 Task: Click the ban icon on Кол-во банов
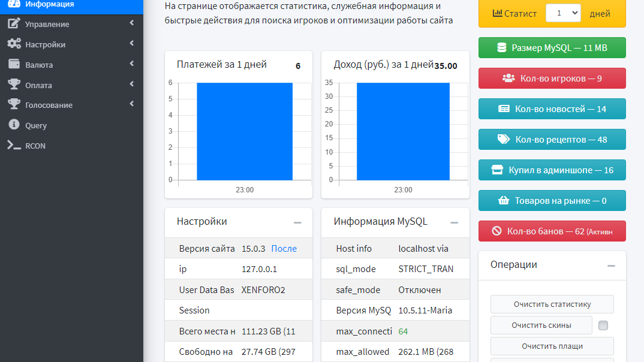coord(496,231)
